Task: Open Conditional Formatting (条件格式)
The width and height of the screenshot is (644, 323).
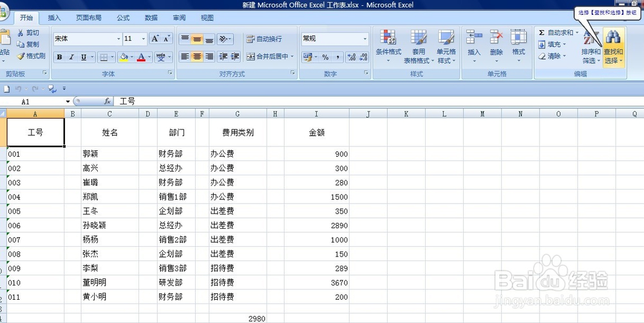Action: pos(388,46)
